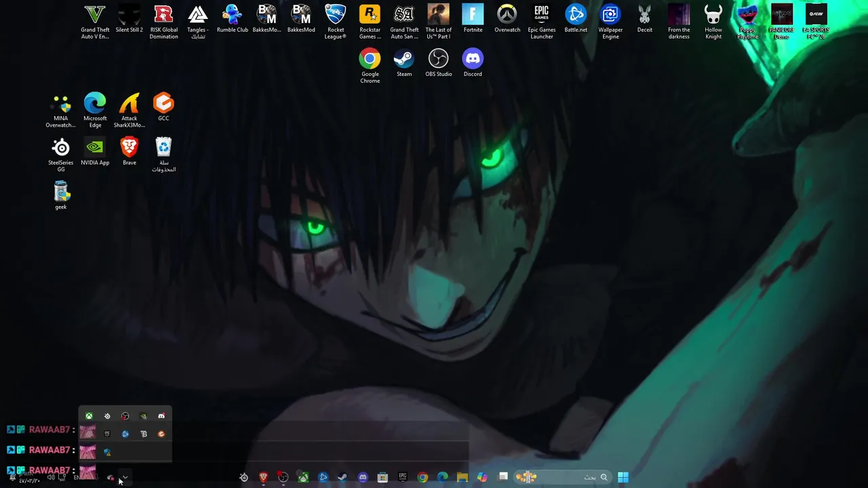This screenshot has width=868, height=488.
Task: Open Grand Theft Auto V desktop shortcut
Action: (x=95, y=22)
